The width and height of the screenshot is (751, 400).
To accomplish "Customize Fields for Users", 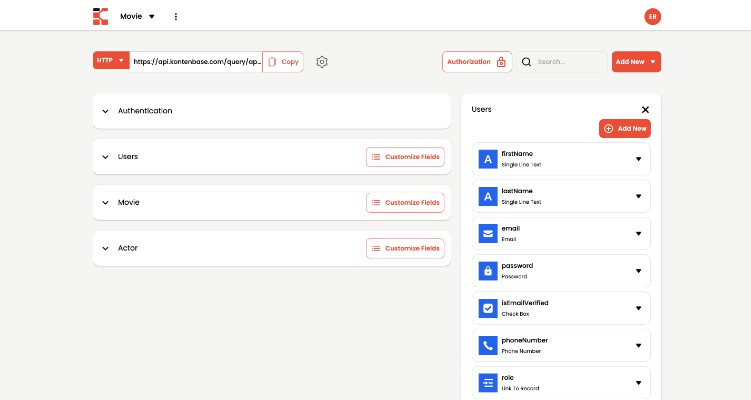I will point(405,157).
